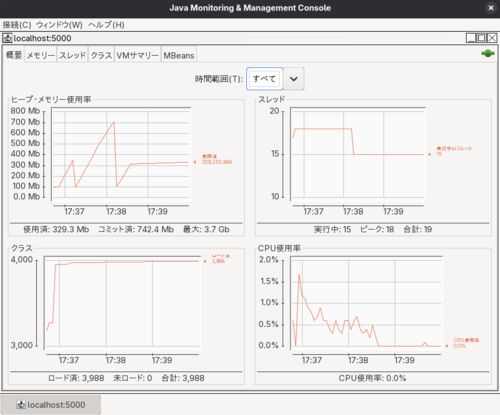
Task: Switch to the 概要 tab
Action: (x=14, y=55)
